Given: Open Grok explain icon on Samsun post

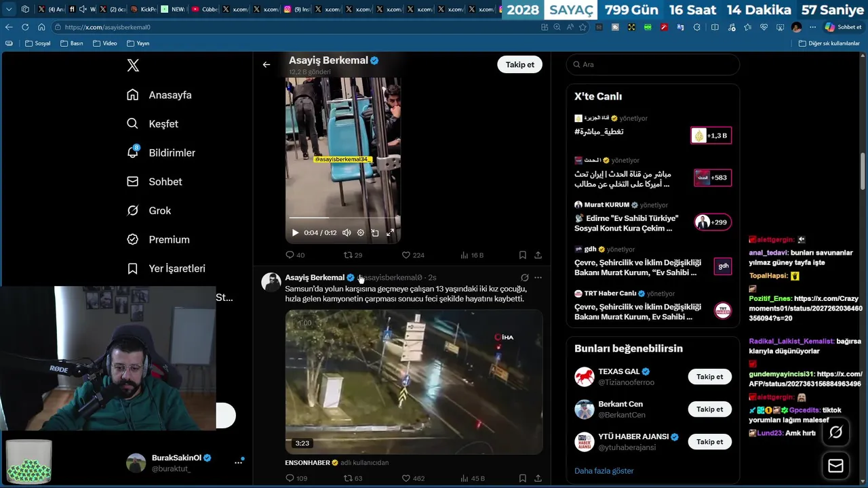Looking at the screenshot, I should coord(524,277).
